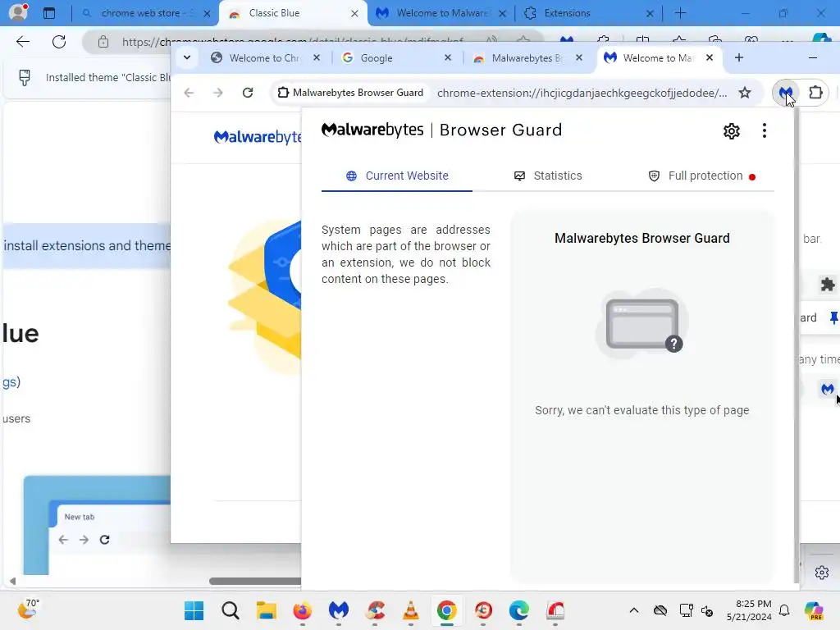Close the Extensions tab in Edge
The width and height of the screenshot is (840, 630).
coord(650,13)
